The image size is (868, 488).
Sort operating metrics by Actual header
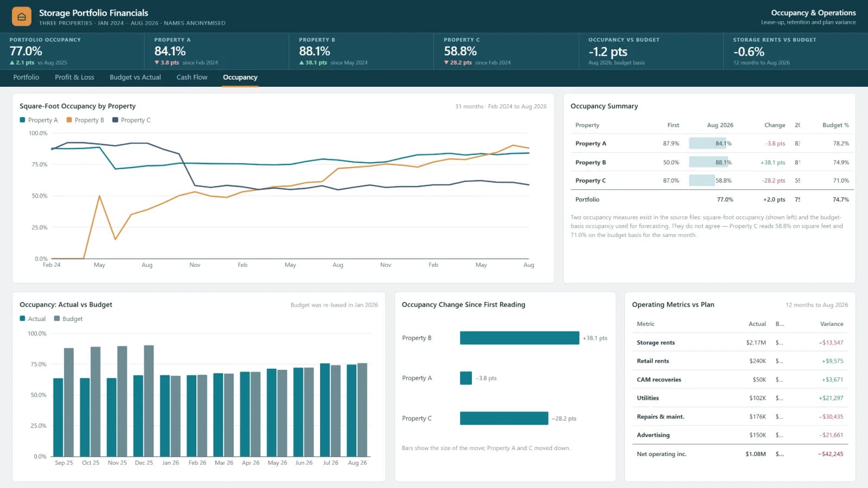click(757, 324)
